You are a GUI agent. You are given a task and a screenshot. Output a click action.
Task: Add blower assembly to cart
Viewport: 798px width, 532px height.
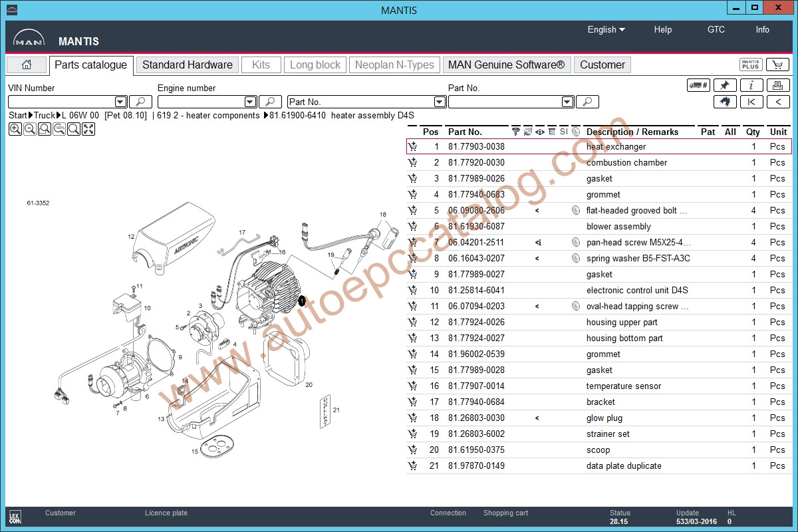click(x=413, y=226)
